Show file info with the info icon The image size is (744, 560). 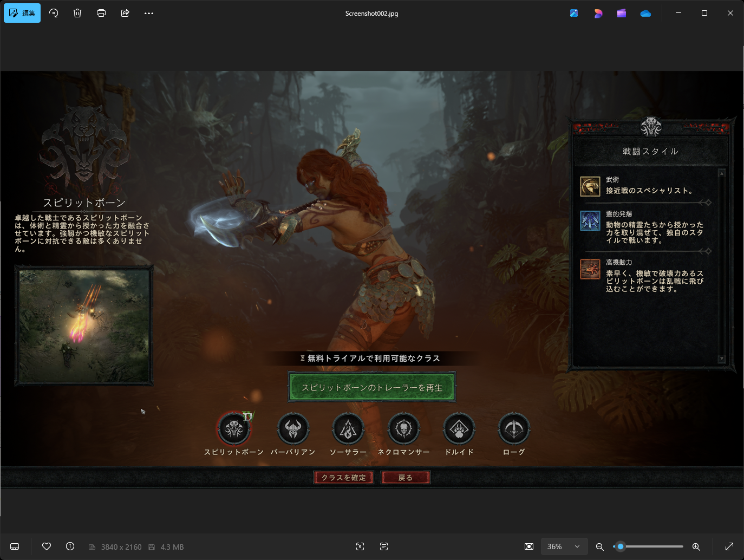[x=70, y=546]
